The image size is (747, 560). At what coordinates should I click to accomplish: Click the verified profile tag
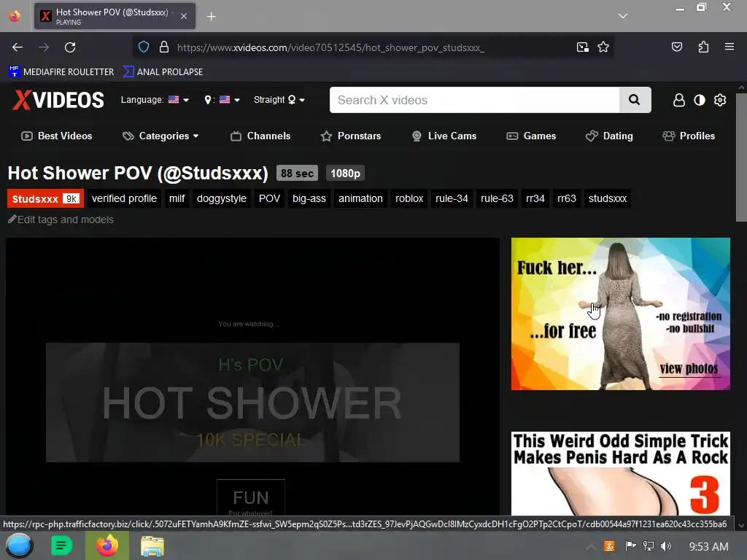124,198
